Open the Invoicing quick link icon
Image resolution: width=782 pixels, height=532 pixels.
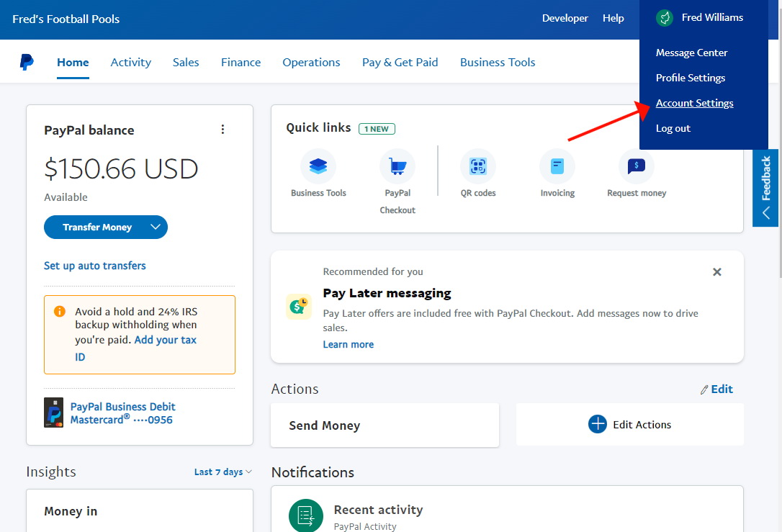coord(557,166)
